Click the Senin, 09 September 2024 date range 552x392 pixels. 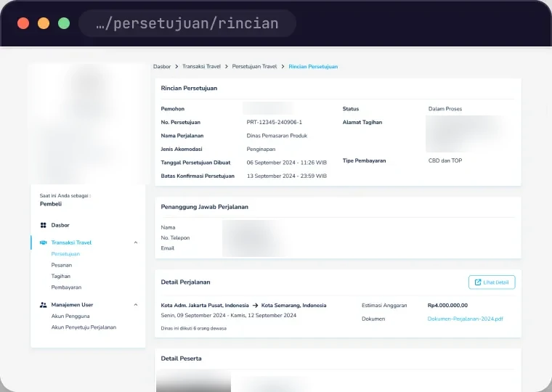229,315
